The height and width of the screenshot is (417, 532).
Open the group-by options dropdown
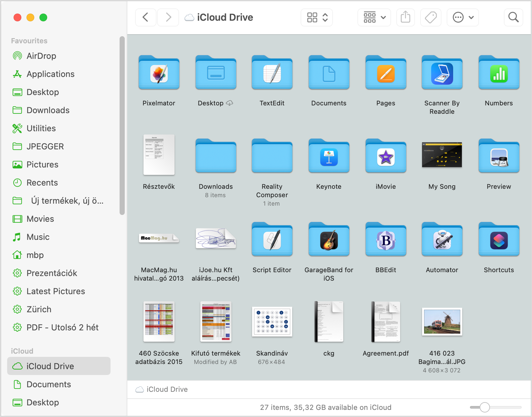pos(374,17)
